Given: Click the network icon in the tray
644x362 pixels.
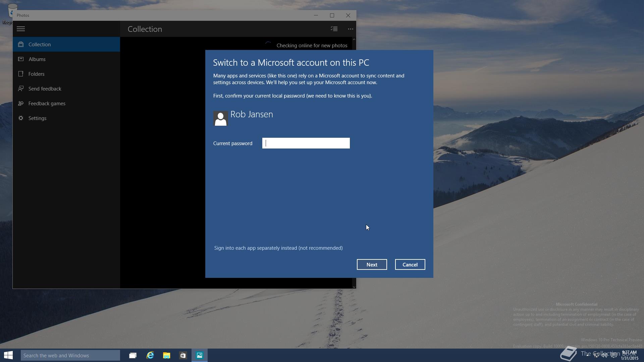Looking at the screenshot, I should tap(596, 355).
